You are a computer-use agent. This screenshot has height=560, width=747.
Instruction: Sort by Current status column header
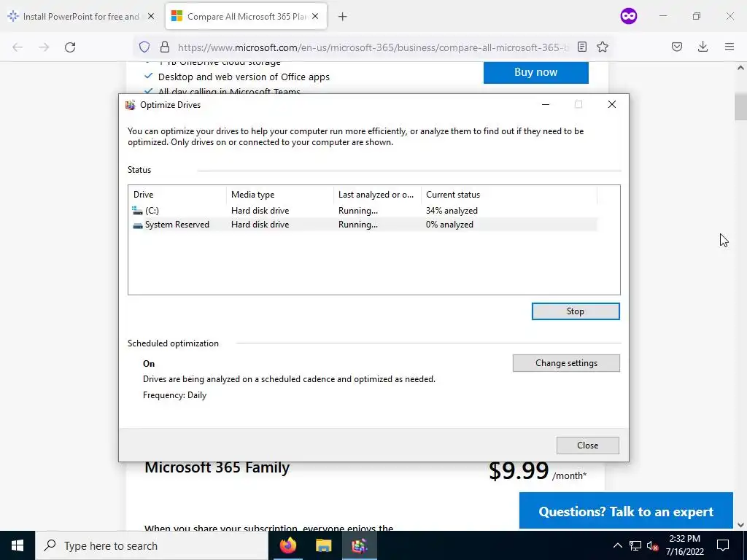point(508,194)
